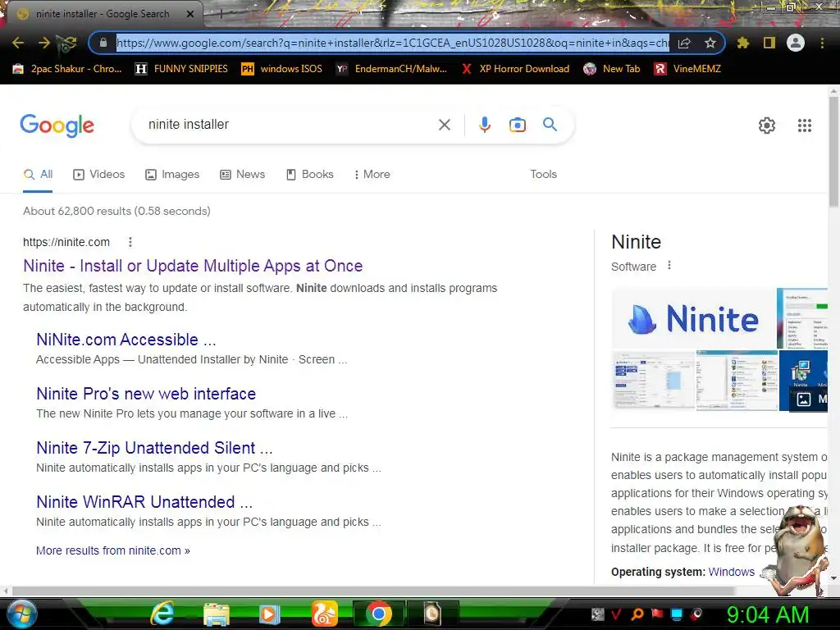Open Ninite WinRAR Unattended link

click(x=144, y=502)
